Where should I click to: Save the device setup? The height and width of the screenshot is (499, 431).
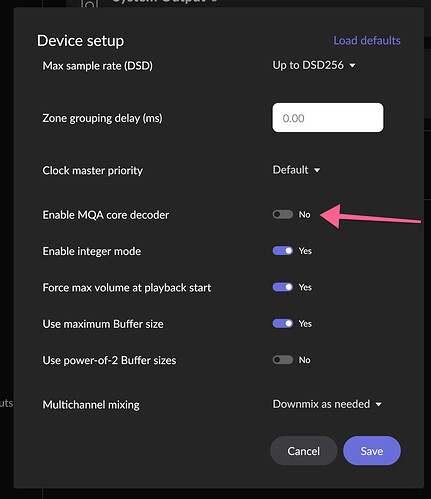click(372, 451)
